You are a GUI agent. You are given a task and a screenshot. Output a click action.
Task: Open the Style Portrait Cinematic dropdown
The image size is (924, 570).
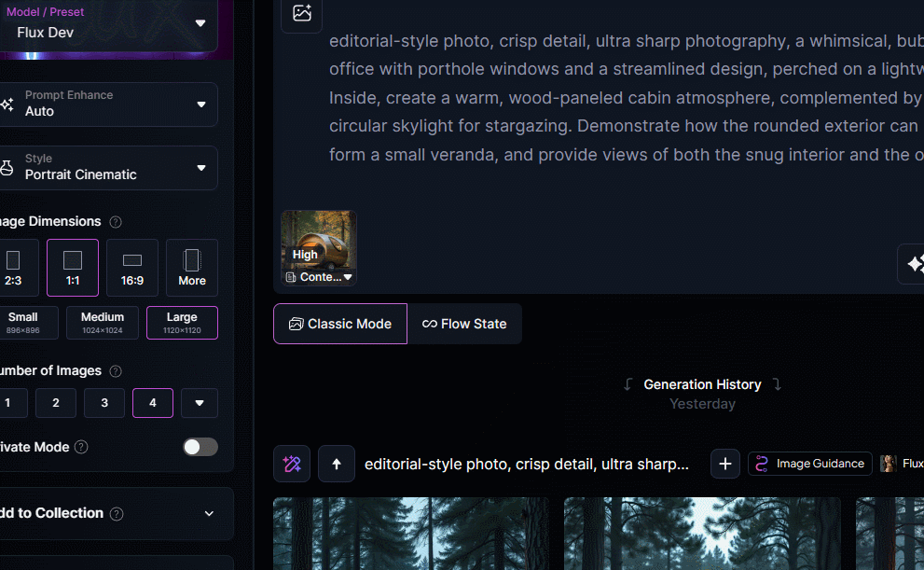[108, 168]
